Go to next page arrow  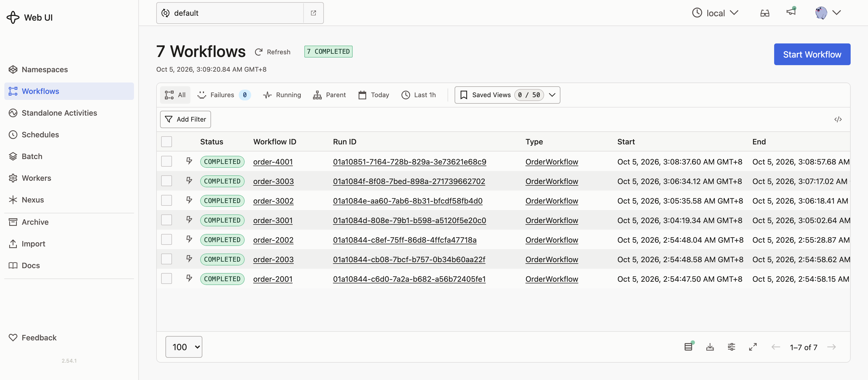(832, 347)
